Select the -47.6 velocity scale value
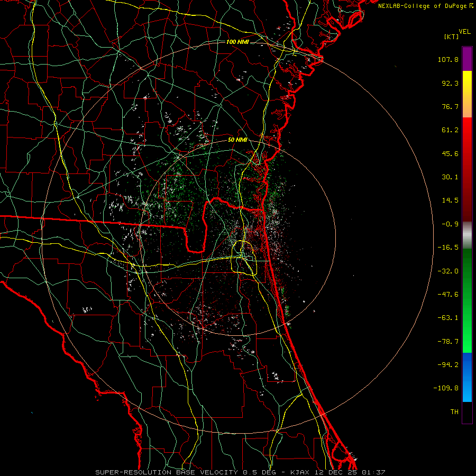Image resolution: width=476 pixels, height=476 pixels. point(448,295)
